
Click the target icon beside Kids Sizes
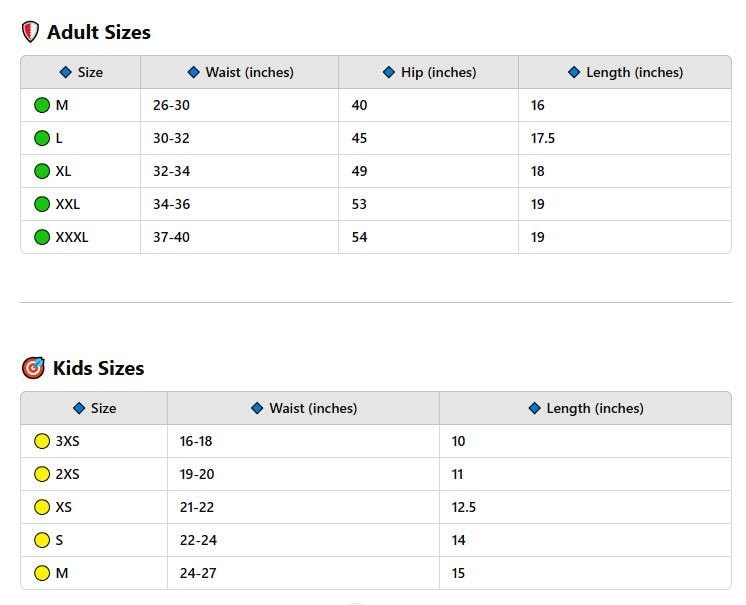(33, 368)
